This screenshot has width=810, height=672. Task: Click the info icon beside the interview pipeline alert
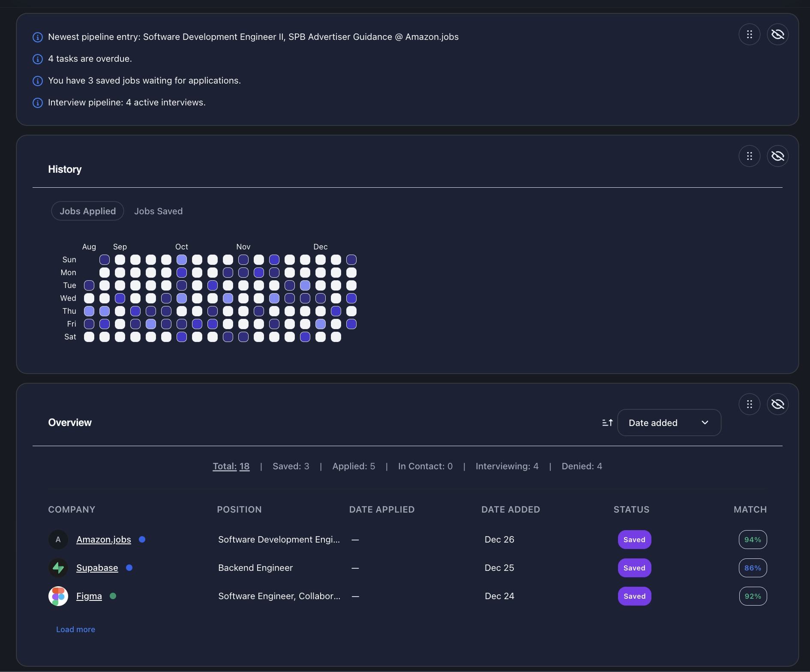tap(37, 103)
